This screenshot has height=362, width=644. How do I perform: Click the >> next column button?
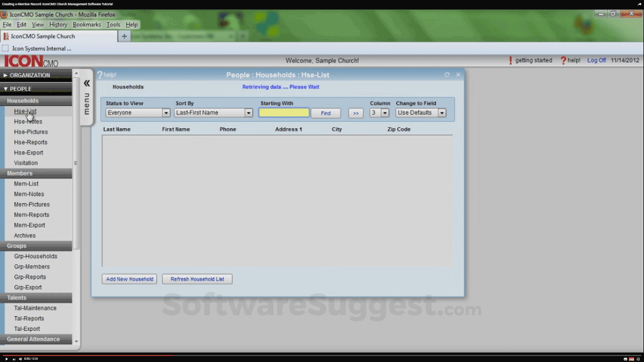356,113
